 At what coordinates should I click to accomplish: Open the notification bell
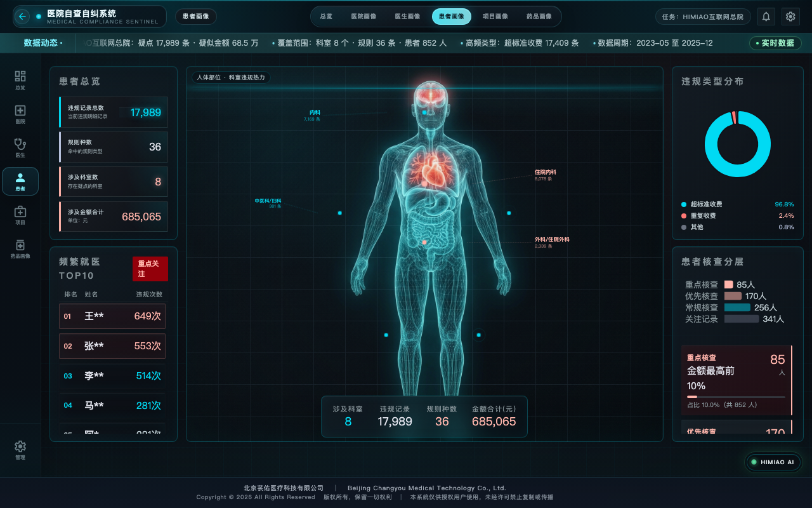click(766, 17)
